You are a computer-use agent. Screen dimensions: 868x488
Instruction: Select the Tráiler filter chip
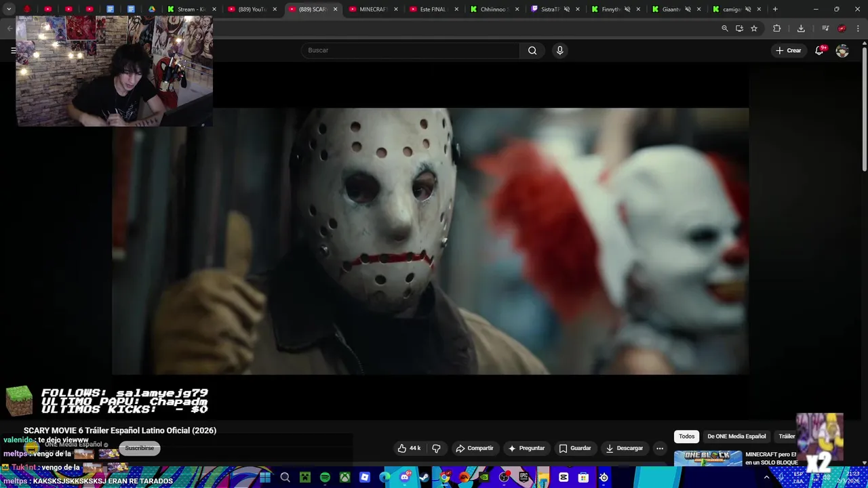click(787, 436)
